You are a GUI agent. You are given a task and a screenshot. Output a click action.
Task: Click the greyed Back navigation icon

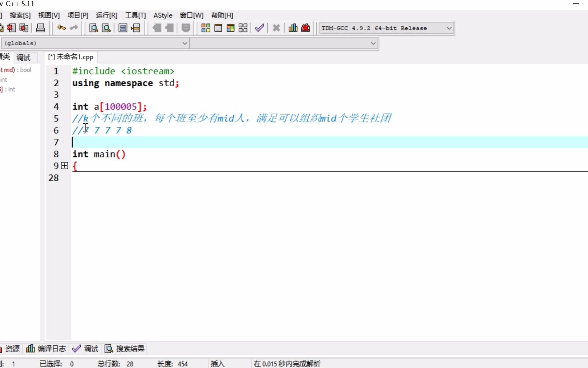click(157, 28)
